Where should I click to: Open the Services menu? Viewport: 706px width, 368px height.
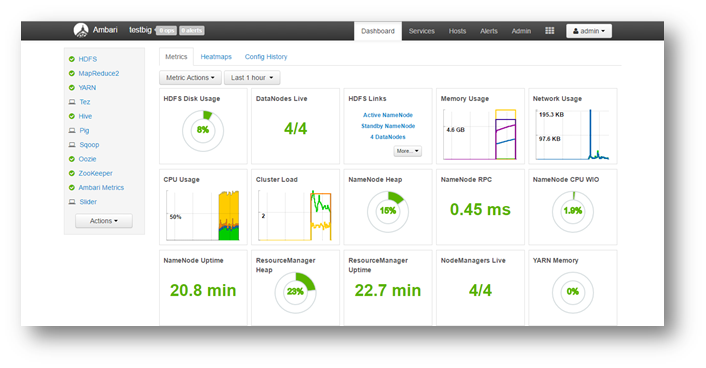pyautogui.click(x=422, y=31)
